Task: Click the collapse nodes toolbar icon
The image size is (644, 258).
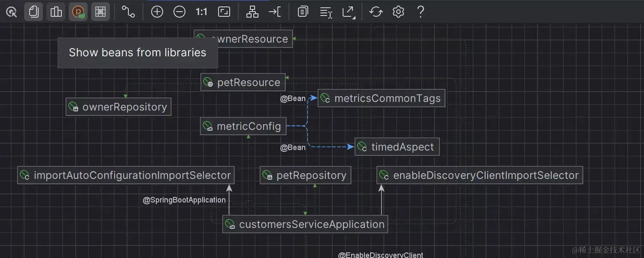Action: (275, 12)
